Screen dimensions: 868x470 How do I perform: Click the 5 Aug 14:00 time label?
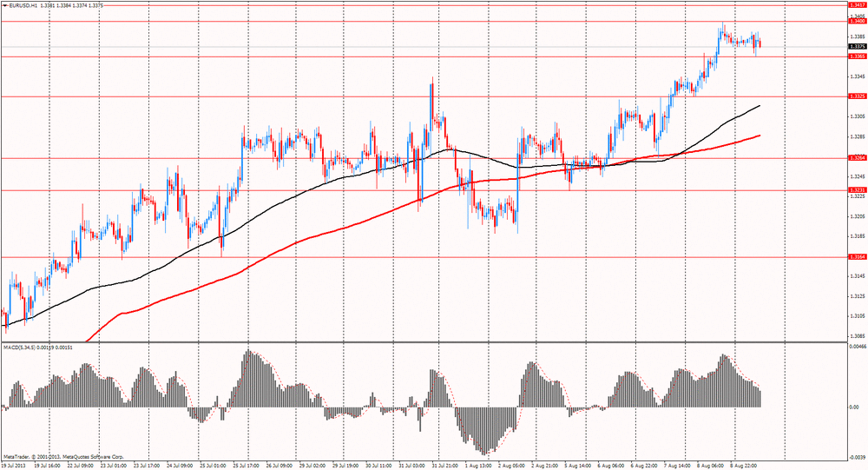click(x=579, y=467)
